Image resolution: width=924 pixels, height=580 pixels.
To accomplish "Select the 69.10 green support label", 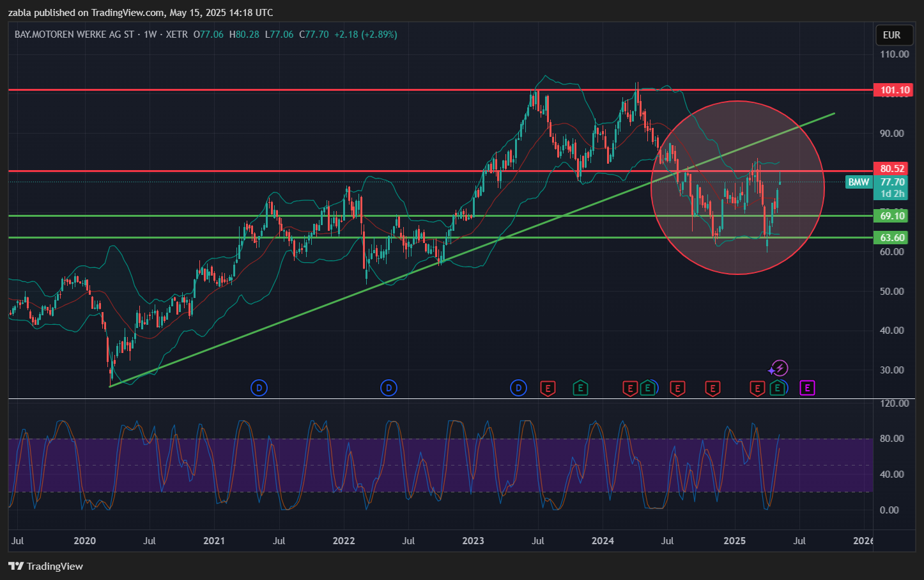I will 891,216.
